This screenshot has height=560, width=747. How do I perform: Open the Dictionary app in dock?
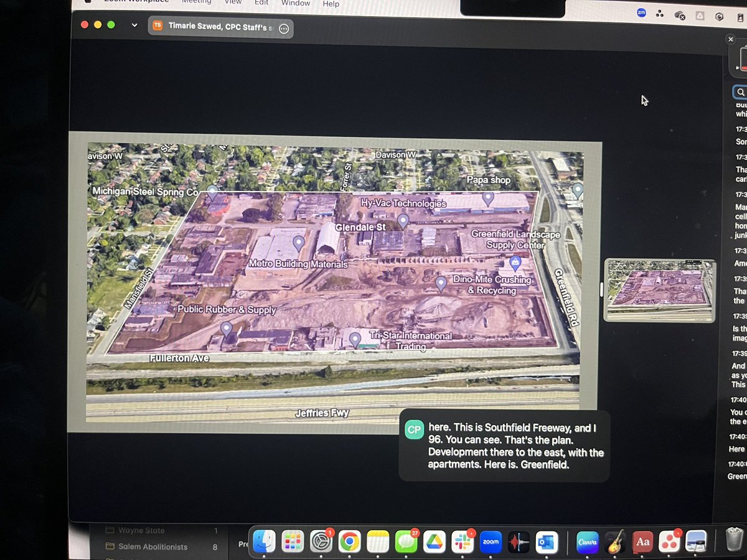click(643, 542)
